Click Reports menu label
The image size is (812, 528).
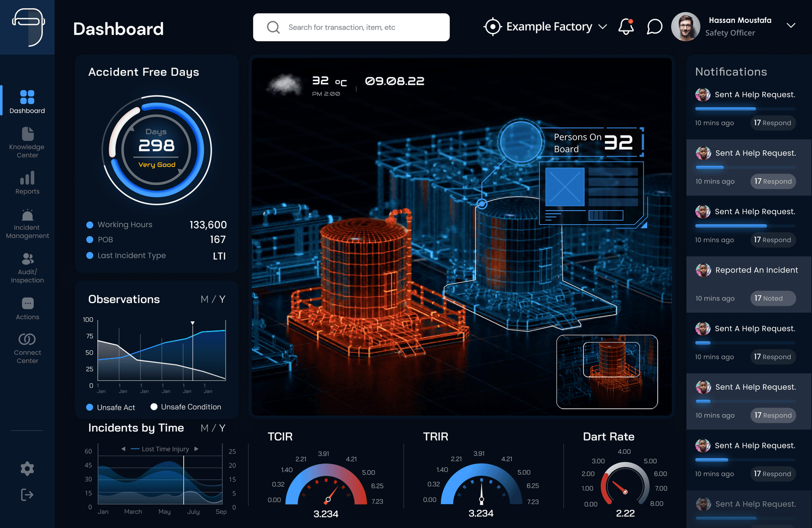tap(27, 191)
